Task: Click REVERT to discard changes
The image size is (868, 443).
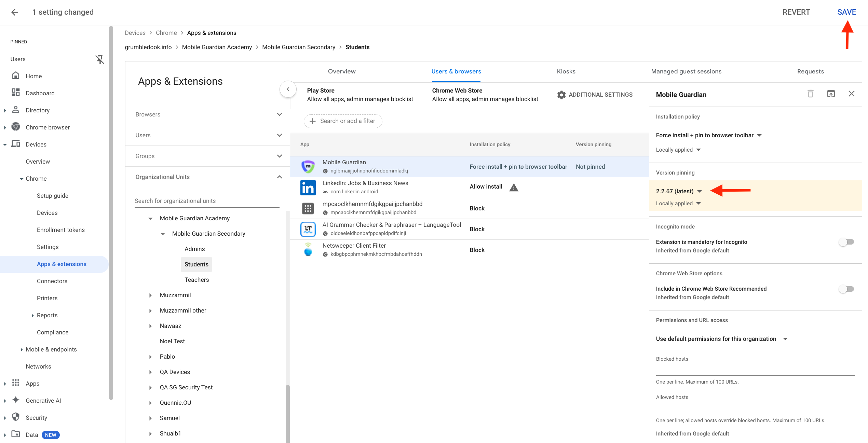Action: [x=797, y=12]
